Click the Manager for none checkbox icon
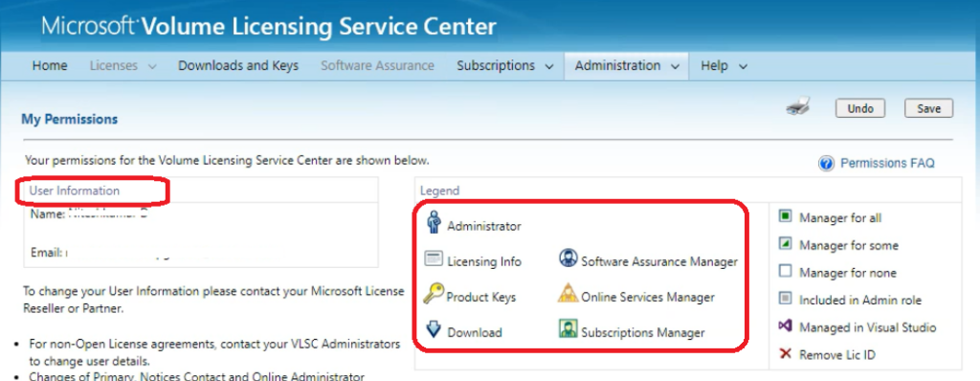This screenshot has width=980, height=381. (786, 272)
